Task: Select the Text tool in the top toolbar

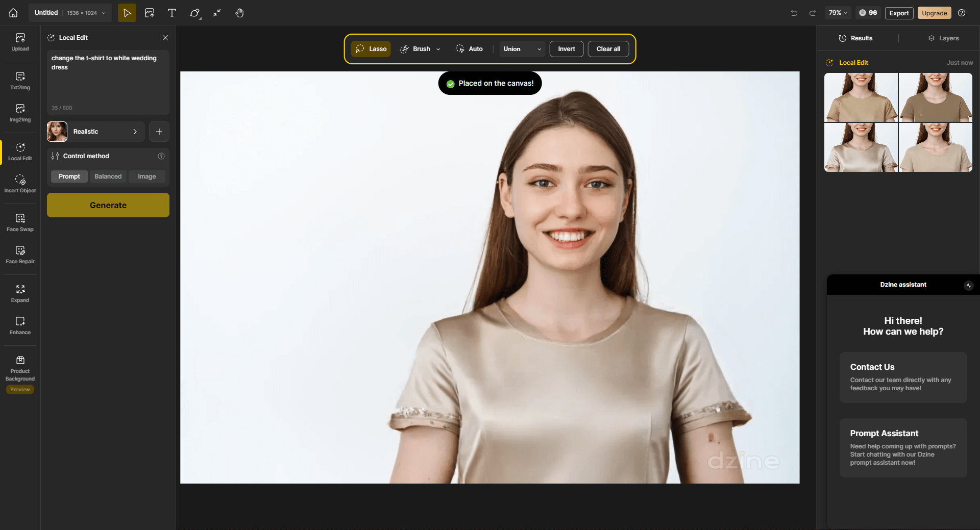Action: click(171, 13)
